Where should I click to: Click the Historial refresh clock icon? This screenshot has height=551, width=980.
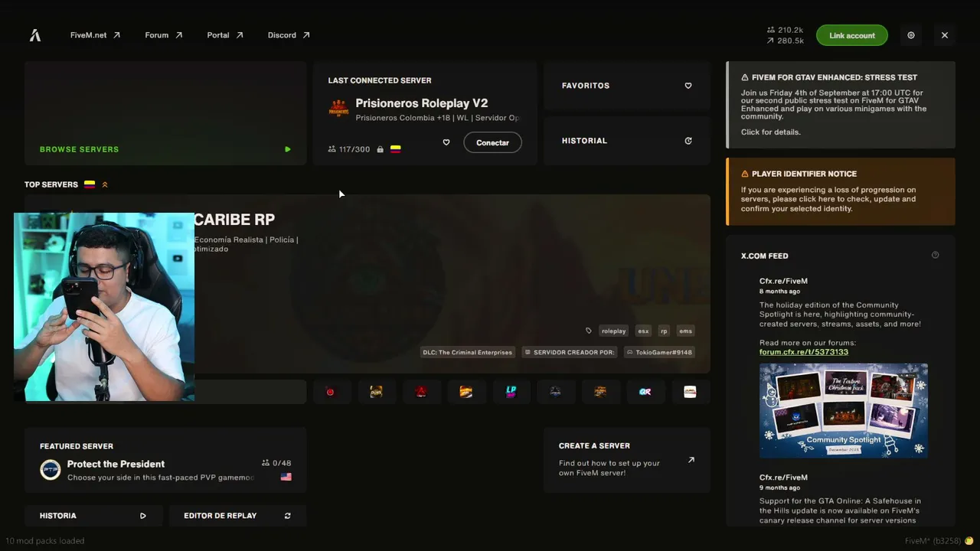[688, 141]
